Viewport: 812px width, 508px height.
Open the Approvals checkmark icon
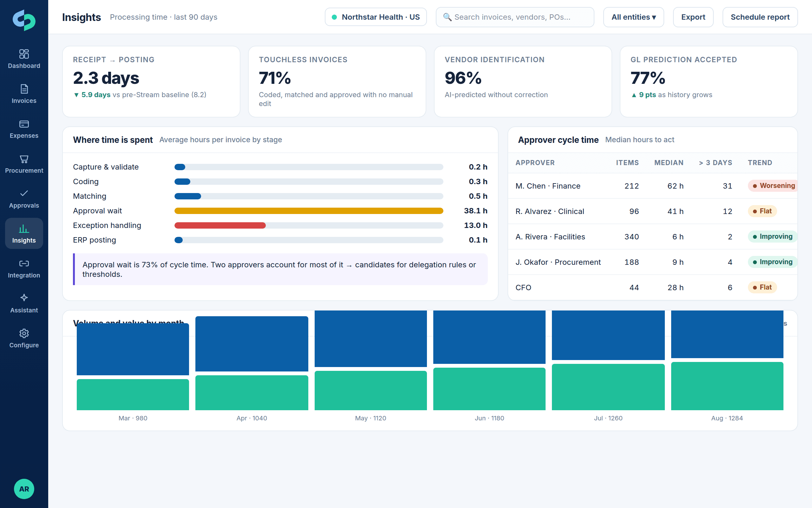click(24, 193)
